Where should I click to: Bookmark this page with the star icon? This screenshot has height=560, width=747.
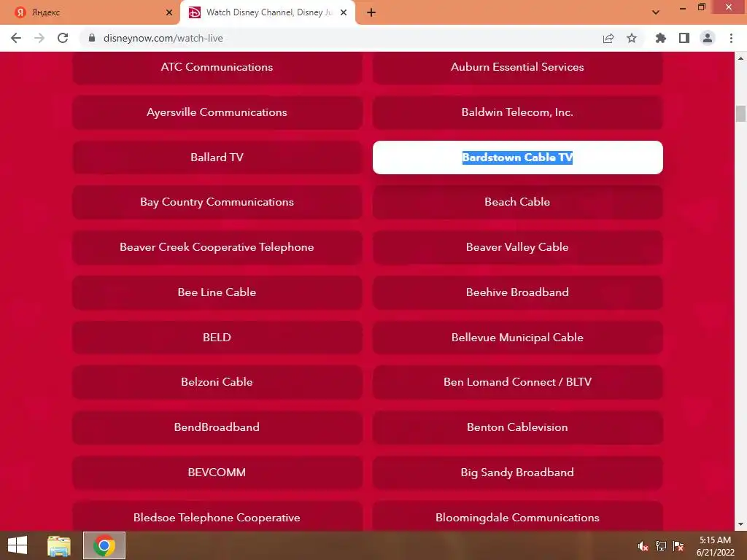[632, 38]
